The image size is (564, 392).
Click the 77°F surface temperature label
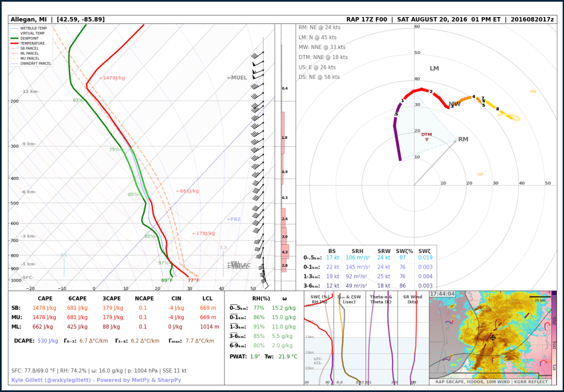tap(194, 281)
